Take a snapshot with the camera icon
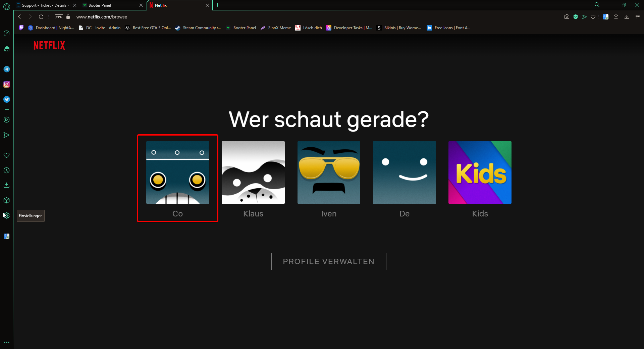The width and height of the screenshot is (644, 349). (567, 17)
